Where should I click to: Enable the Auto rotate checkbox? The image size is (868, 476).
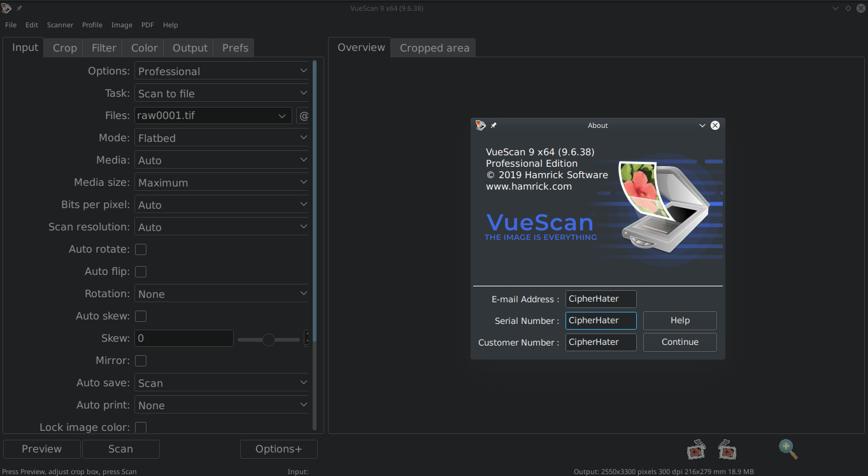point(141,249)
